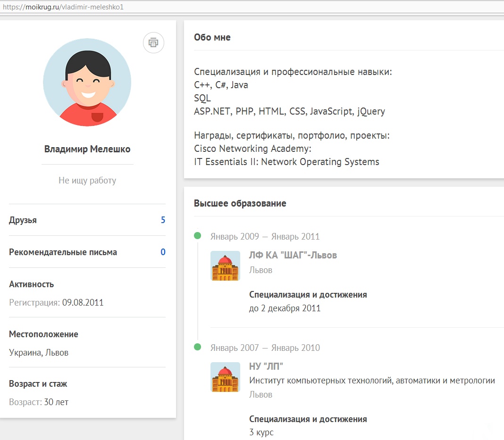Click the Активность label
The height and width of the screenshot is (440, 504).
(x=31, y=284)
